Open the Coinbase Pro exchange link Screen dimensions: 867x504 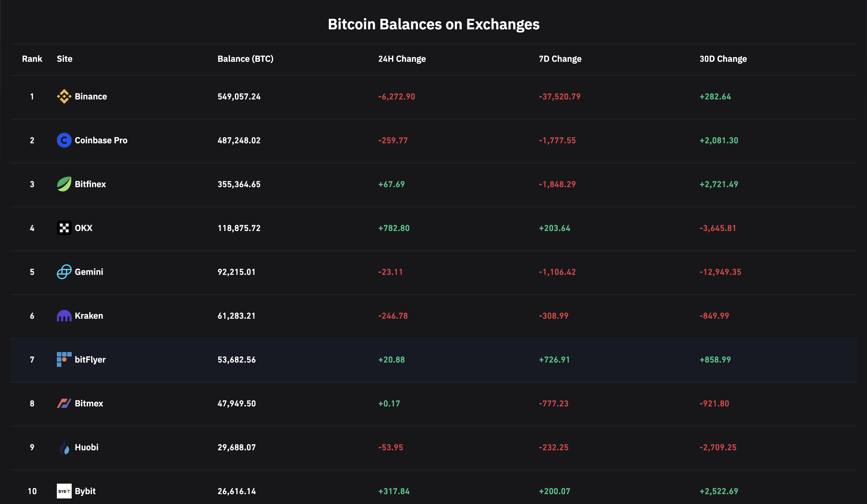(x=101, y=140)
